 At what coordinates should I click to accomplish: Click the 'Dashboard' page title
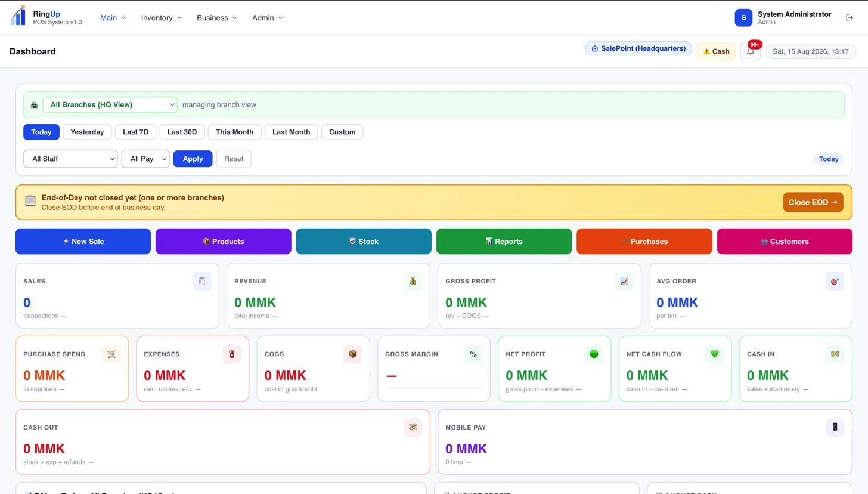pyautogui.click(x=32, y=51)
